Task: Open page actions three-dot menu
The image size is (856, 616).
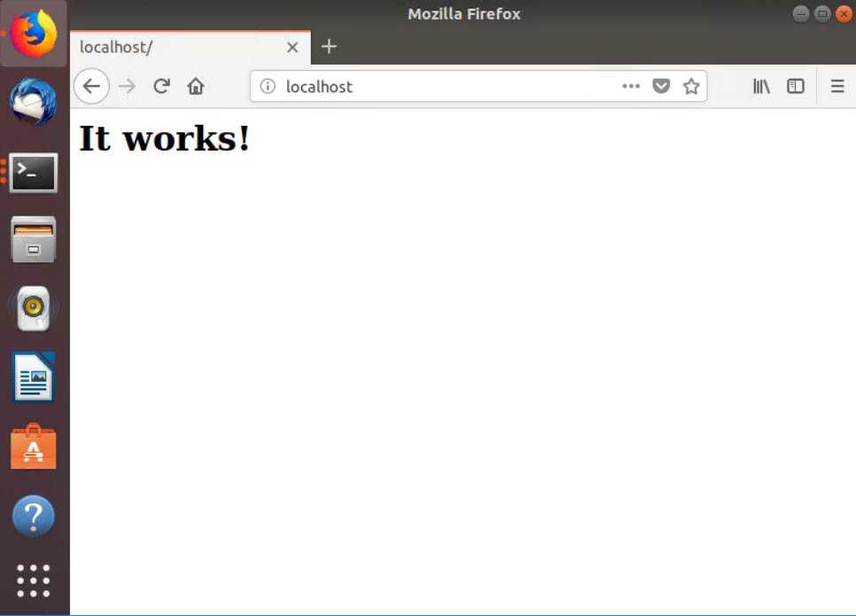Action: tap(631, 86)
